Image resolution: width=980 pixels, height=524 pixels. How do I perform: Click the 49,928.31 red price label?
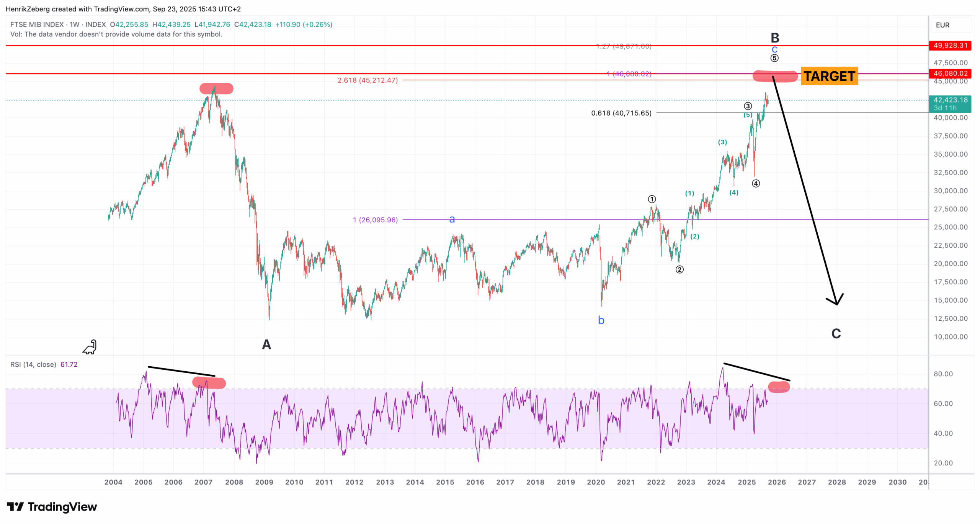click(950, 46)
